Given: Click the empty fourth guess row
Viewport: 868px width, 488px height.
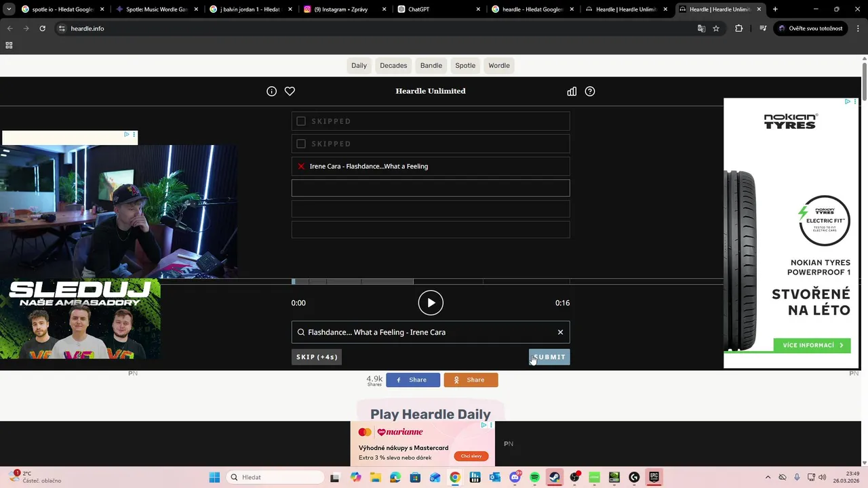Looking at the screenshot, I should pos(431,188).
